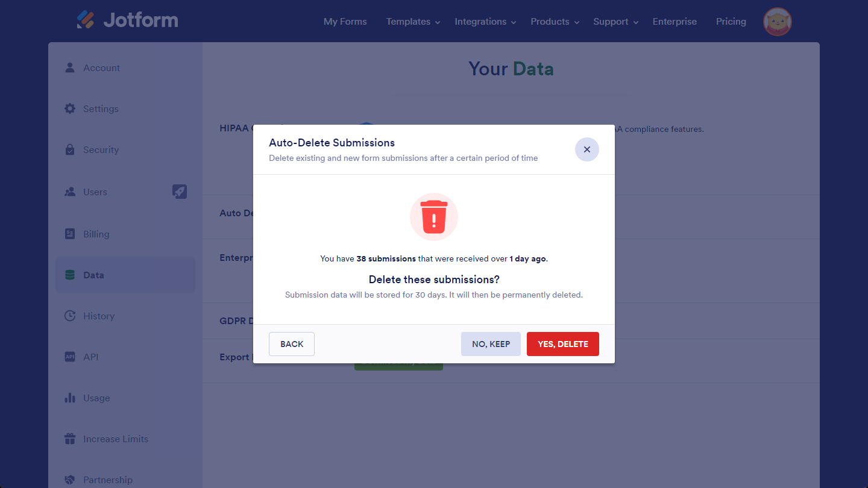Viewport: 868px width, 488px height.
Task: Close the Auto-Delete Submissions dialog
Action: pos(587,149)
